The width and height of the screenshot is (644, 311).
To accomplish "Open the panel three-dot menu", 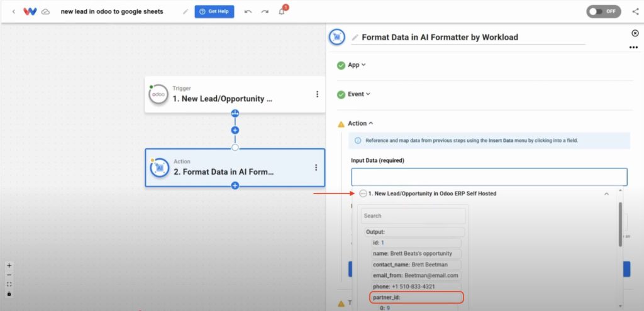I will point(634,48).
